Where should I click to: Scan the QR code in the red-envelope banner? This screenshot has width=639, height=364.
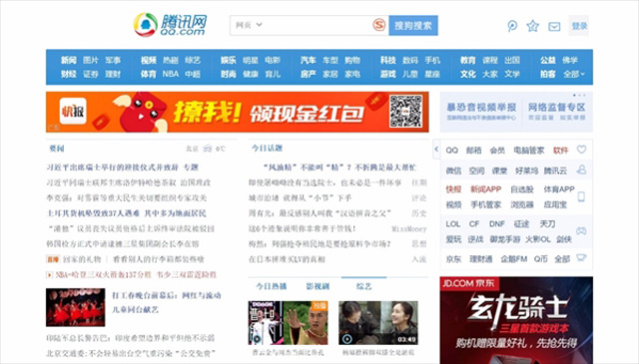405,112
